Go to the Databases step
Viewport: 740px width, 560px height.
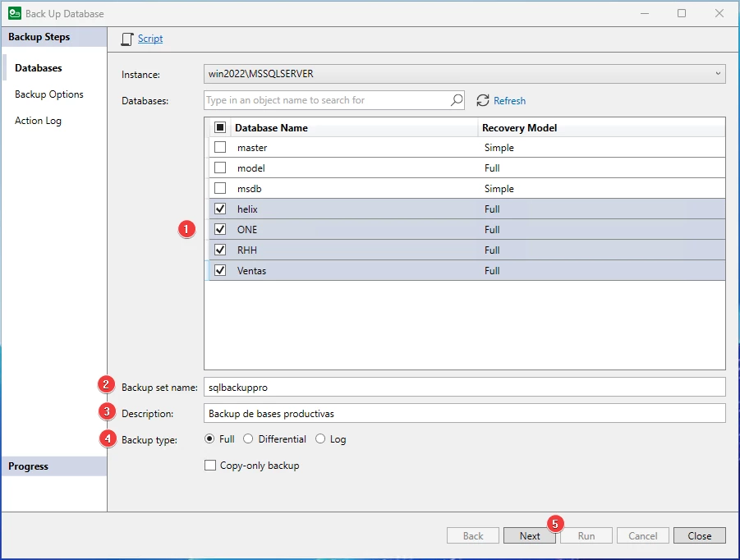39,68
